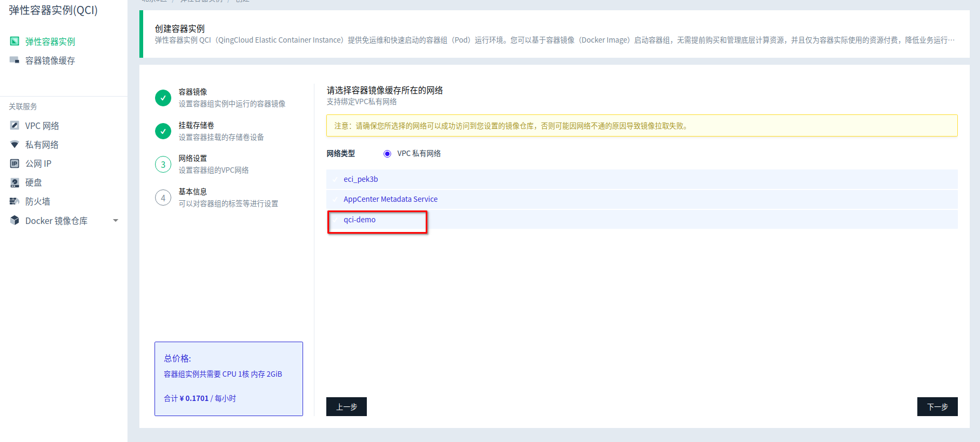Click the 网络设置 step title
The image size is (980, 442).
(193, 158)
